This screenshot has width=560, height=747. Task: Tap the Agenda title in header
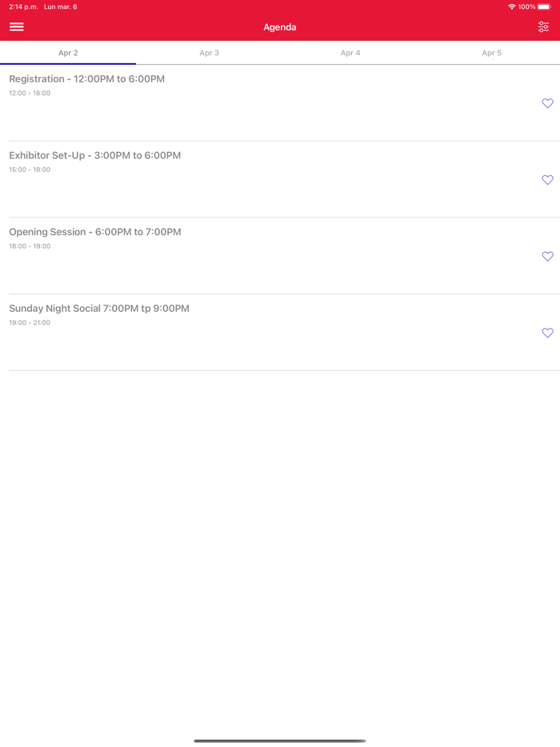(x=280, y=27)
